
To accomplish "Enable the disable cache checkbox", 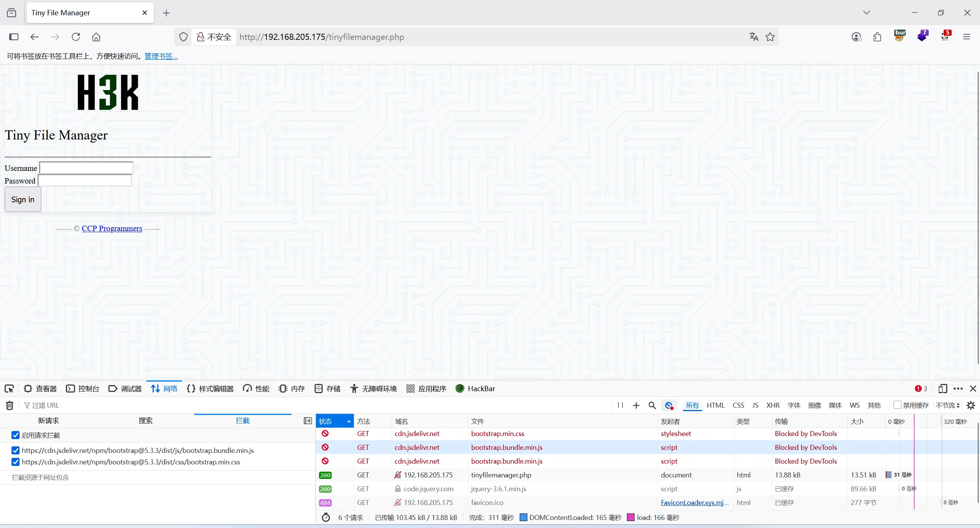I will pos(897,405).
